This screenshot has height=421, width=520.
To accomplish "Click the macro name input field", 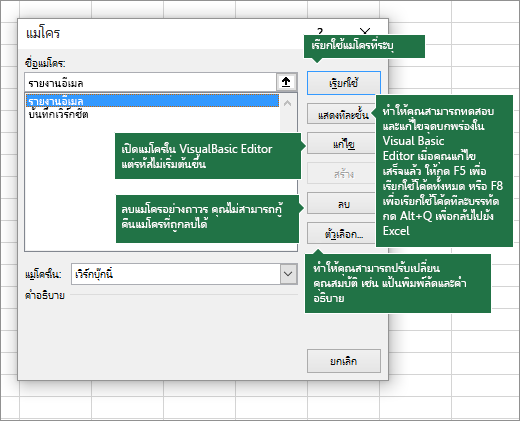I will (151, 82).
